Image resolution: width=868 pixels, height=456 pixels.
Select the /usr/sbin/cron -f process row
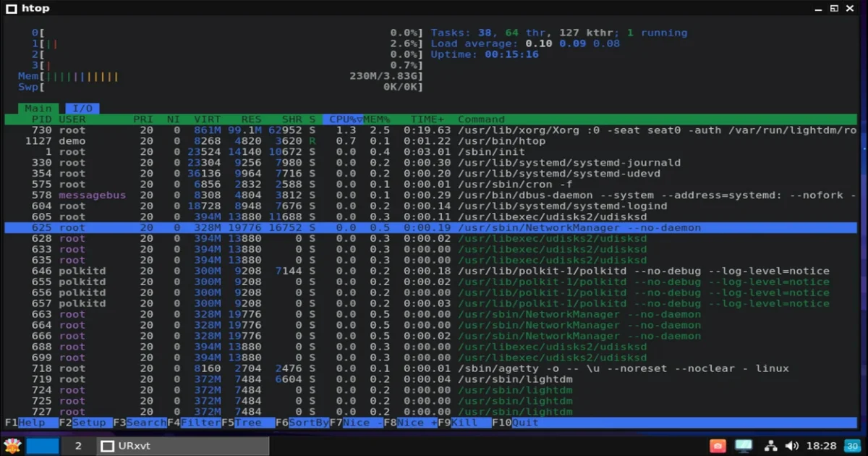431,185
